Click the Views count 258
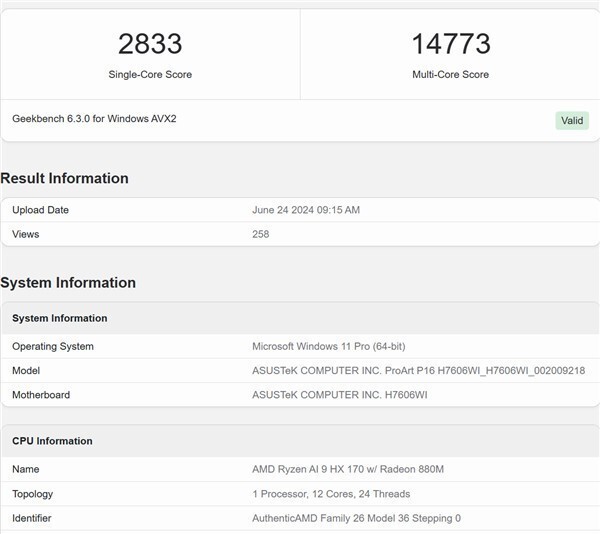 point(261,234)
